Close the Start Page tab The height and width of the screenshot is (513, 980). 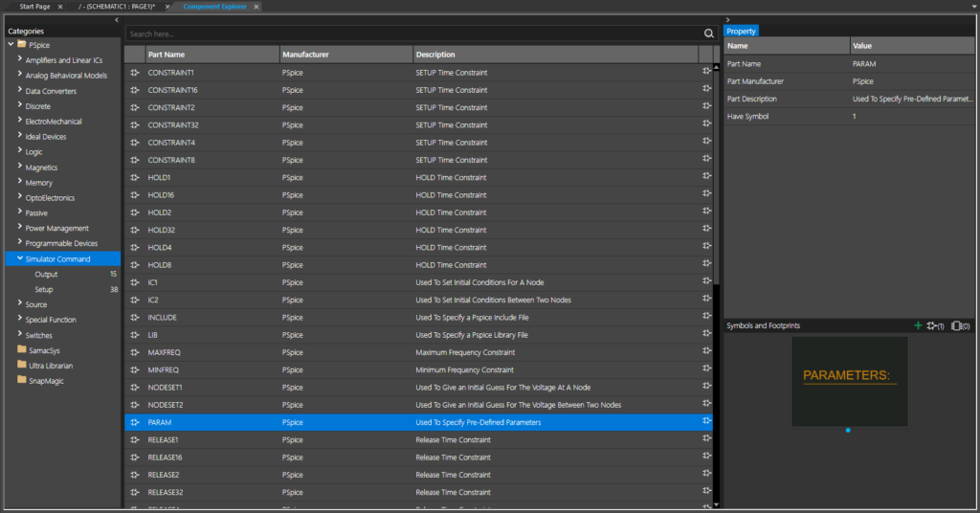tap(60, 7)
